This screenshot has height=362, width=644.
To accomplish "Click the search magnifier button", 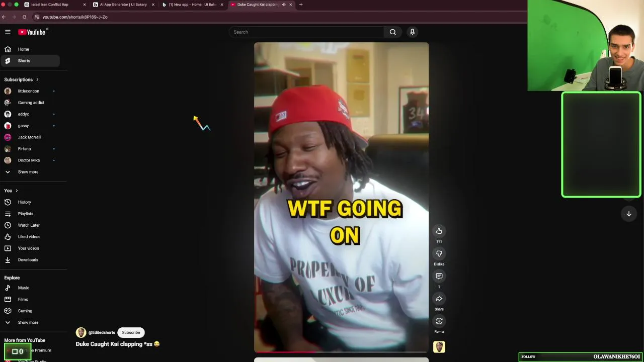I will click(x=393, y=32).
